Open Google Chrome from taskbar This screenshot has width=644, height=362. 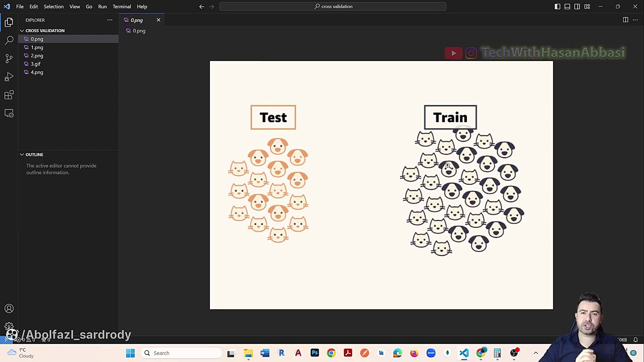coord(331,353)
